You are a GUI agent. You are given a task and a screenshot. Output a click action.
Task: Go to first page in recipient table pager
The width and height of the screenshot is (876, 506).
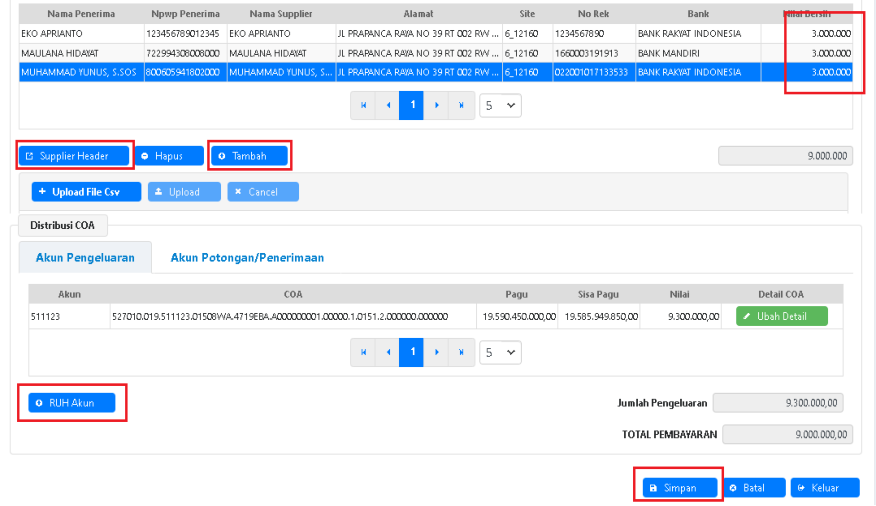pos(363,105)
